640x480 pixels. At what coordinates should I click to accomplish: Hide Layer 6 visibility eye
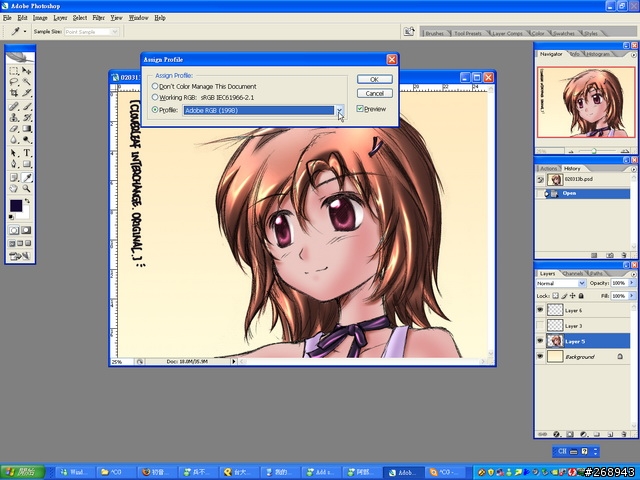[x=540, y=310]
